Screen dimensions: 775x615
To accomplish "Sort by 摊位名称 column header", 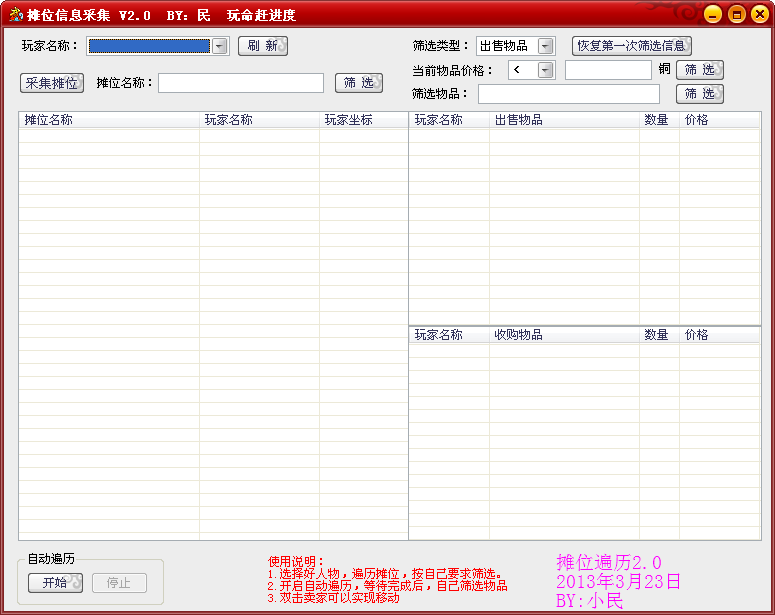I will [x=108, y=120].
